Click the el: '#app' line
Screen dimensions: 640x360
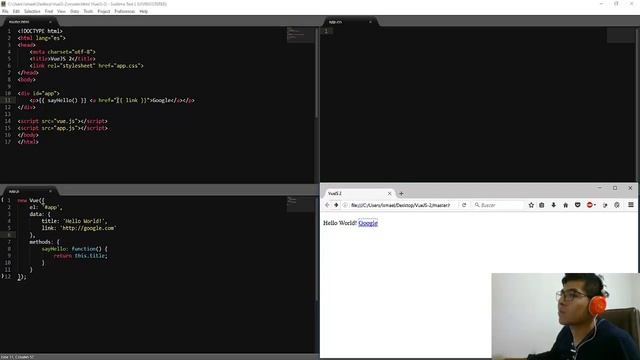(46, 207)
